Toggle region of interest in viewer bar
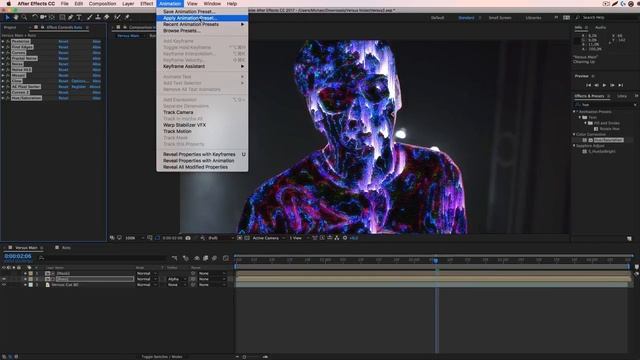 239,238
